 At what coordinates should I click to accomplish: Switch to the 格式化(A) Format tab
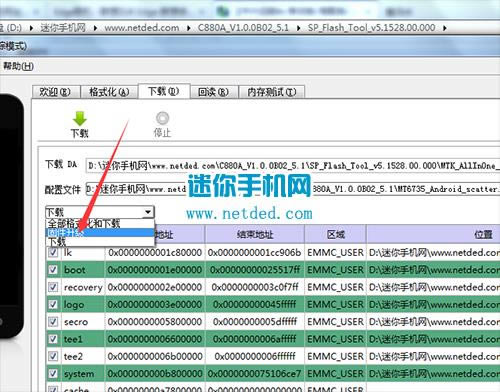coord(109,92)
